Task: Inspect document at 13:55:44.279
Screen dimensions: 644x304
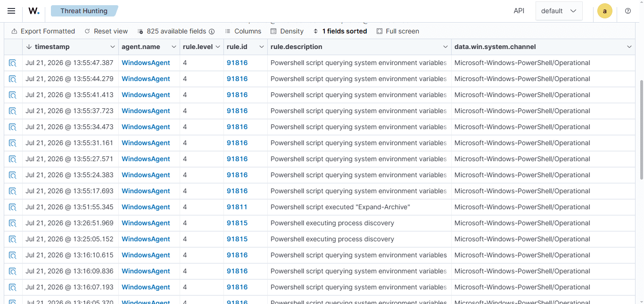Action: pyautogui.click(x=13, y=79)
